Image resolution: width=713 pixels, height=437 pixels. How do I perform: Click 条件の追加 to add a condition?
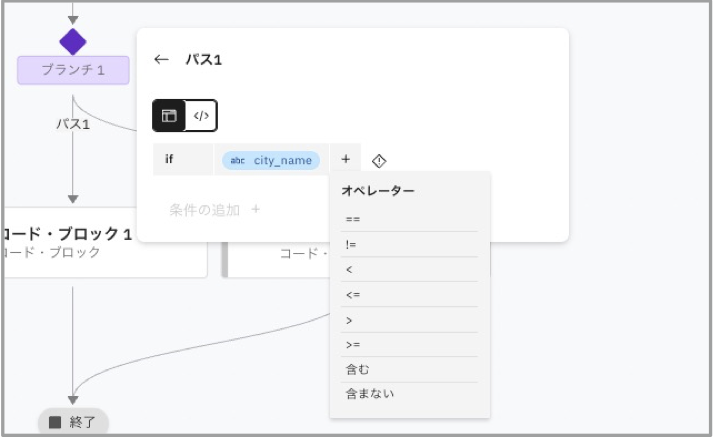click(214, 210)
